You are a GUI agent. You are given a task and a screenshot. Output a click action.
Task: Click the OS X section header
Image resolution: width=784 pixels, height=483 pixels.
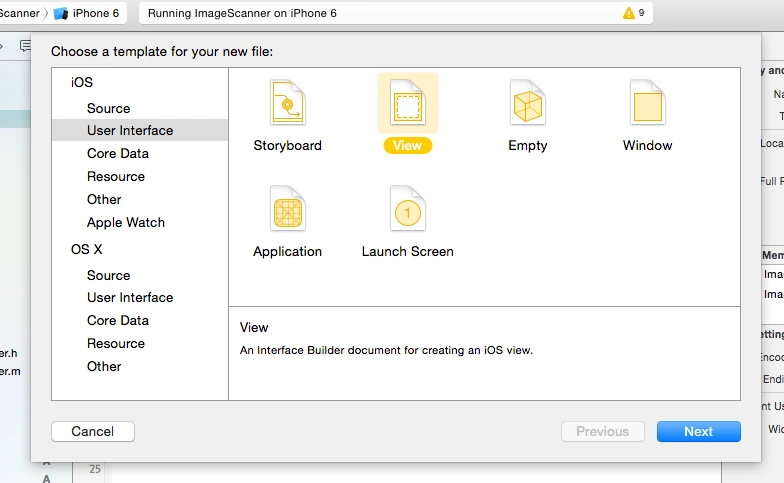[86, 249]
